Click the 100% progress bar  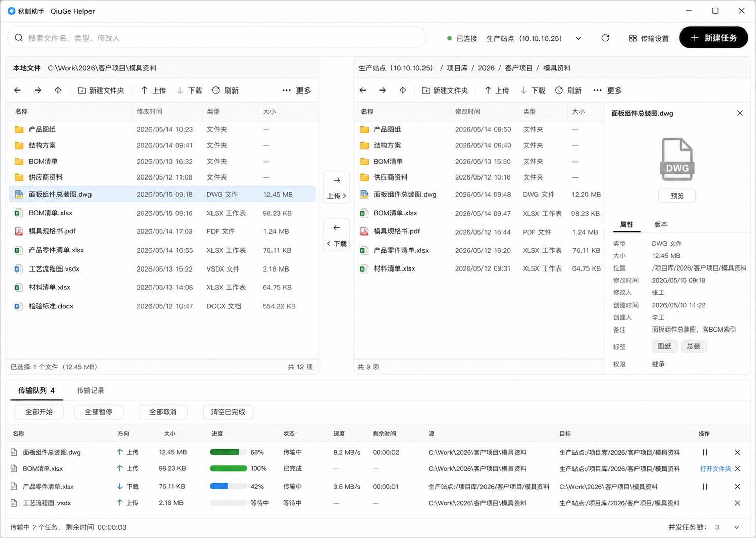coord(228,468)
